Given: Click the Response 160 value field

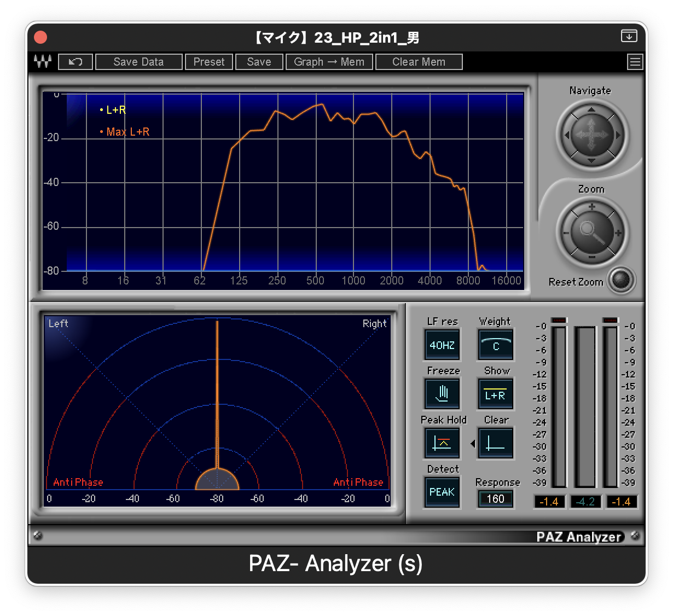Looking at the screenshot, I should pos(496,498).
